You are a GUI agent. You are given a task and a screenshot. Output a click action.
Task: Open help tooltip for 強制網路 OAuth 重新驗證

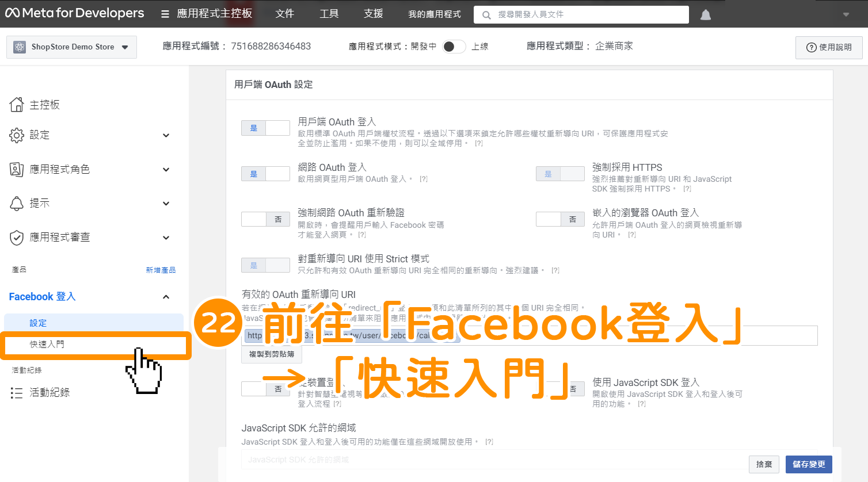(362, 235)
